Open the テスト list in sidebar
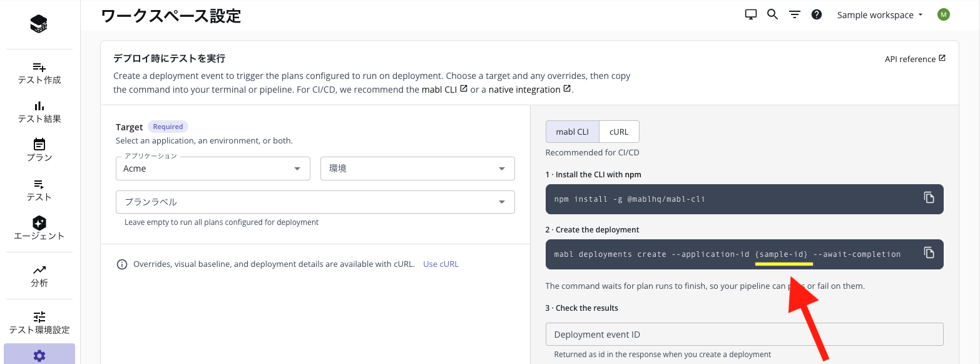The height and width of the screenshot is (364, 980). tap(39, 190)
